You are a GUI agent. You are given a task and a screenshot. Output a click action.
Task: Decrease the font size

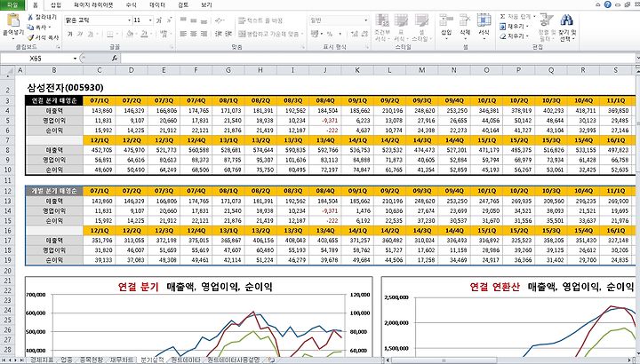169,20
